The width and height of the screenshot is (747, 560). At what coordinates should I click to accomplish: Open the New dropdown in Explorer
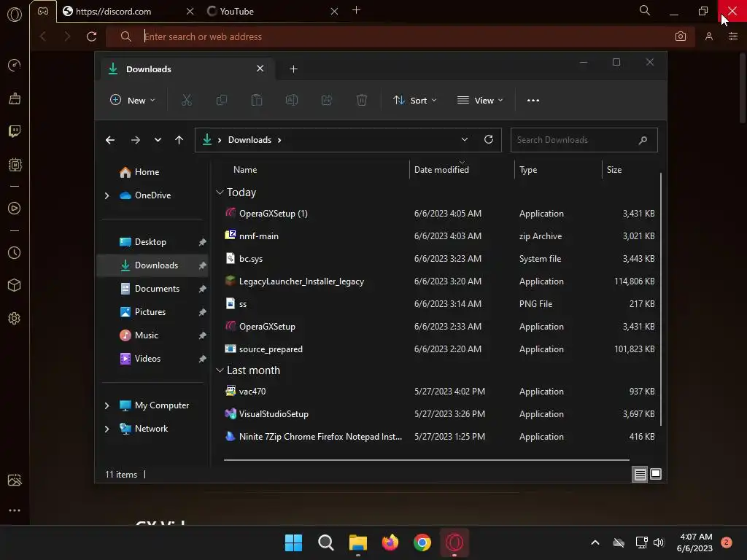133,101
